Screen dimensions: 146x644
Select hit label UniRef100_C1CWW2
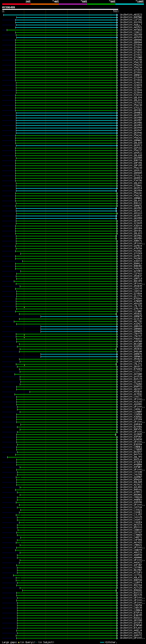(x=131, y=311)
